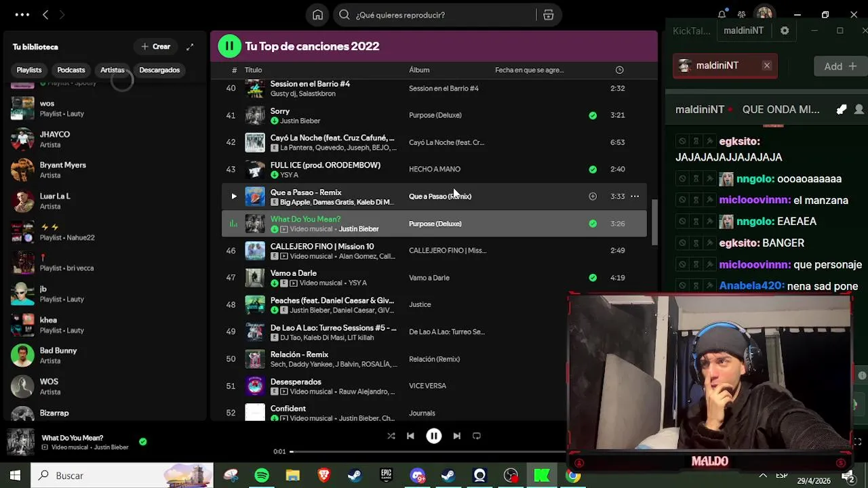The width and height of the screenshot is (868, 488).
Task: Open the browse icon inside the search bar
Action: [x=549, y=15]
